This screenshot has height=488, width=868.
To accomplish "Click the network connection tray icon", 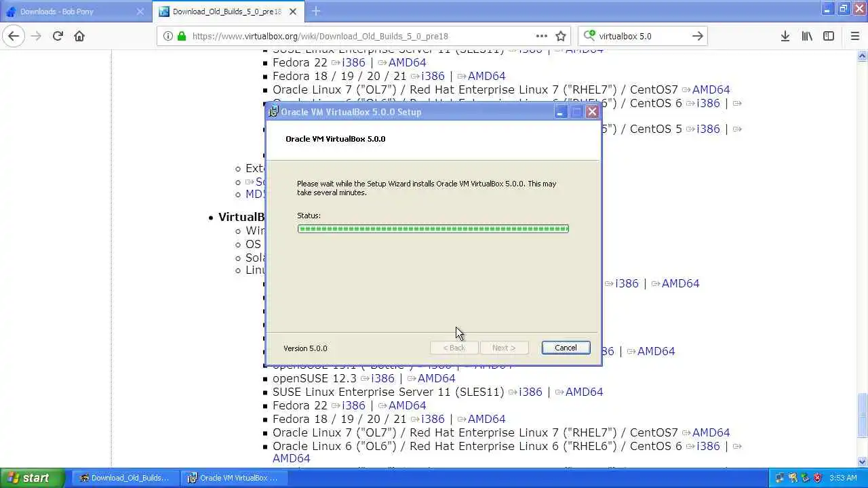I will tap(780, 478).
